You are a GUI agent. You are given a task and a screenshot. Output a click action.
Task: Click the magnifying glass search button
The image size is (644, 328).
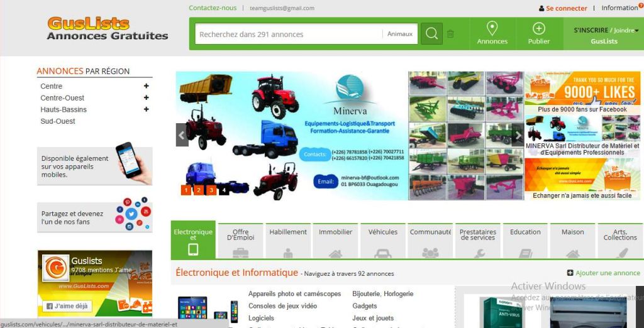(x=431, y=34)
